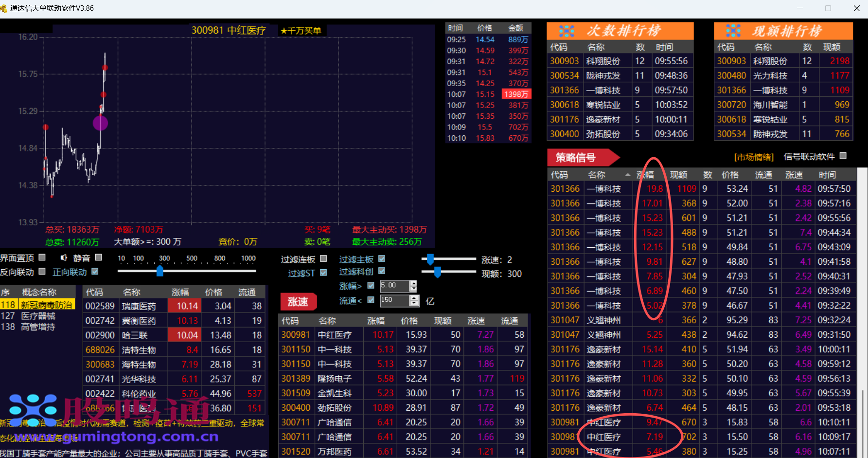This screenshot has width=868, height=458.
Task: Open the [市场情绪] link
Action: pos(754,157)
